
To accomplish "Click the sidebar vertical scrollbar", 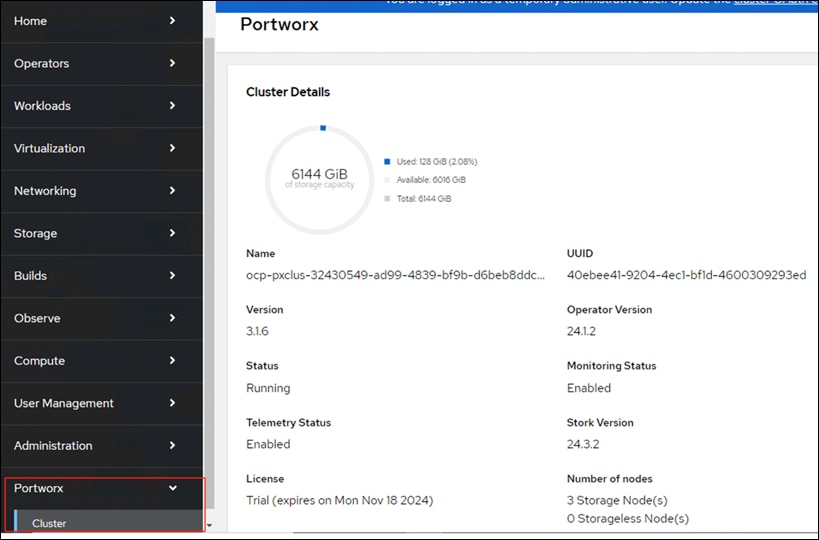I will (x=209, y=272).
